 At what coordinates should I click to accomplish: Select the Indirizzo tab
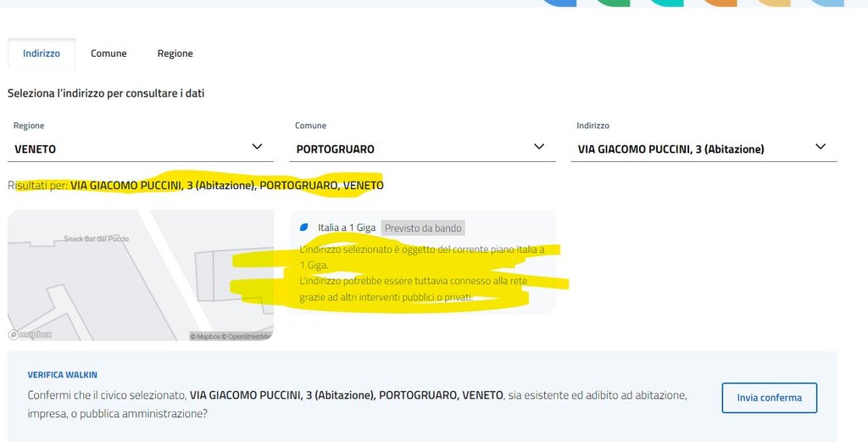[x=42, y=53]
